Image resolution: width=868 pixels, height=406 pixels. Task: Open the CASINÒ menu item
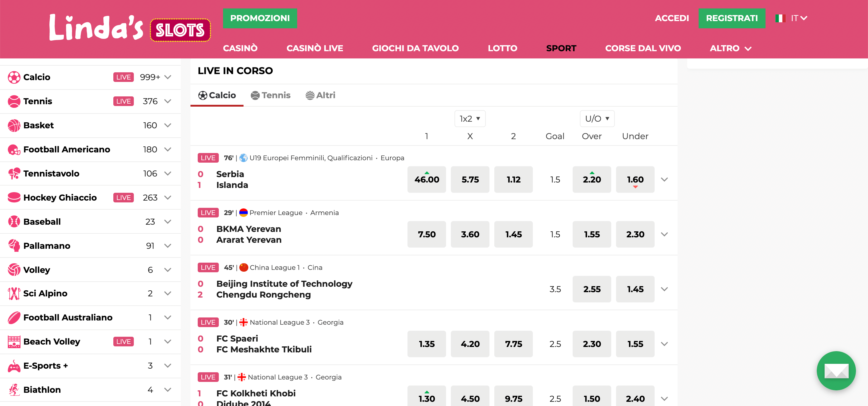pyautogui.click(x=240, y=48)
